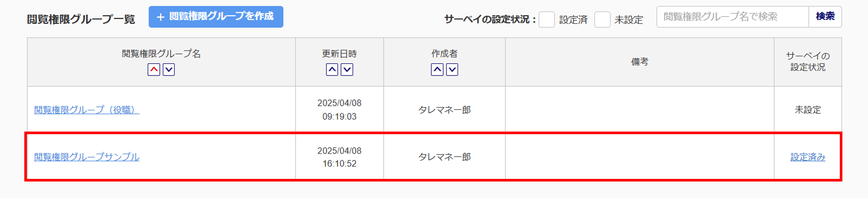Sort 作成者 ascending with up arrow
This screenshot has width=868, height=198.
437,69
